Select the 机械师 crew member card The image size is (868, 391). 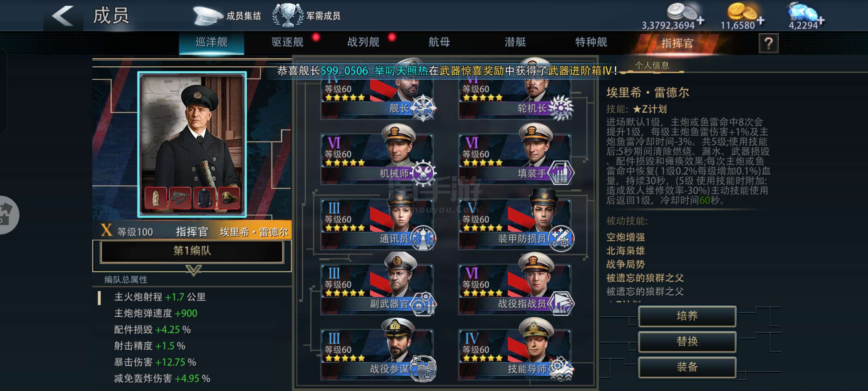tap(378, 156)
